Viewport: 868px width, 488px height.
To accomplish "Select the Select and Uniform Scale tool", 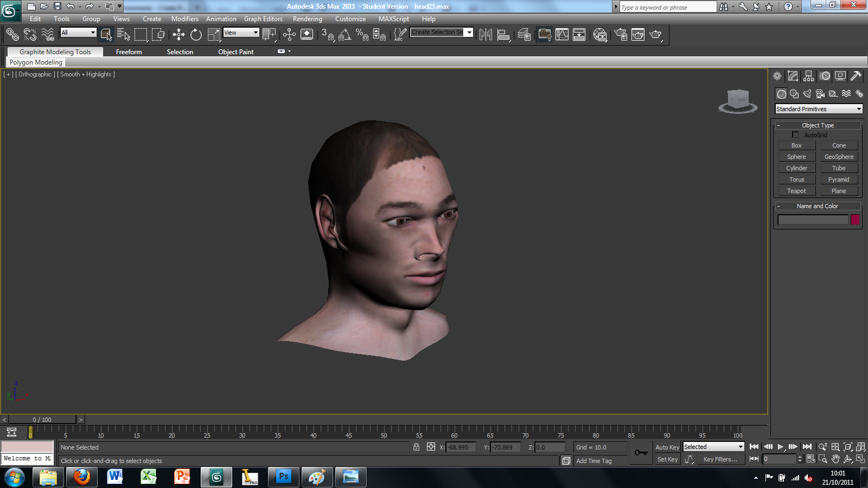I will click(213, 35).
